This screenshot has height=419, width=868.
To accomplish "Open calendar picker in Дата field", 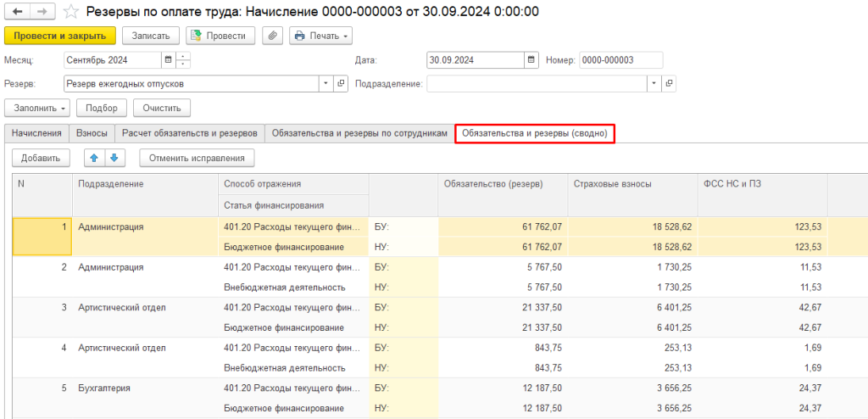I will (x=531, y=60).
